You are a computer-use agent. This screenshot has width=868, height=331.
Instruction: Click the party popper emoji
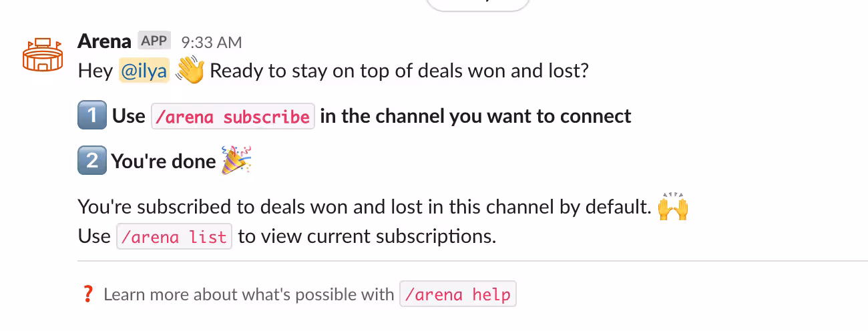tap(236, 161)
